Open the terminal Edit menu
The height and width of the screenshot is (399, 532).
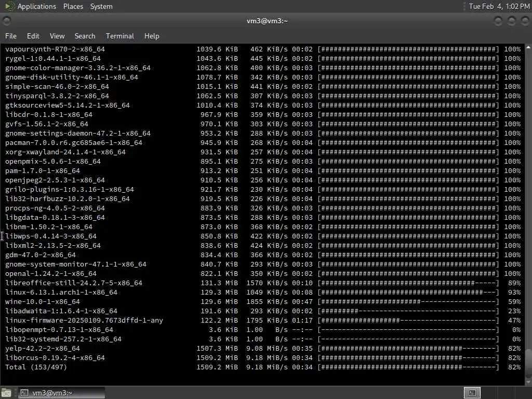pos(33,36)
